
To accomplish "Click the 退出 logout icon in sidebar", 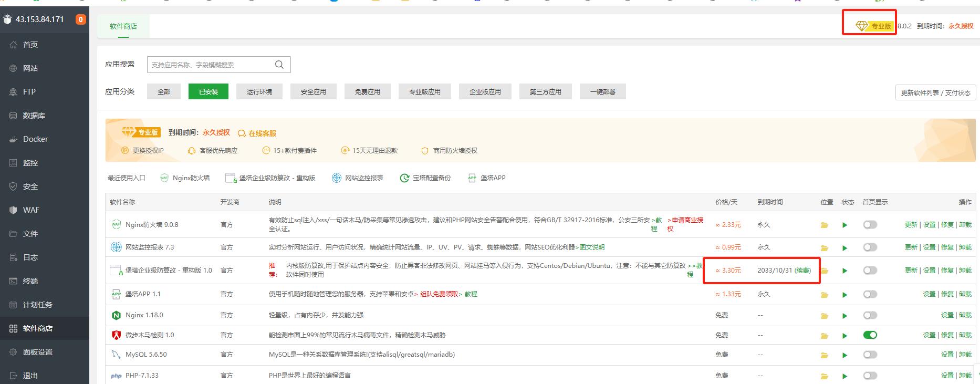I will coord(13,376).
